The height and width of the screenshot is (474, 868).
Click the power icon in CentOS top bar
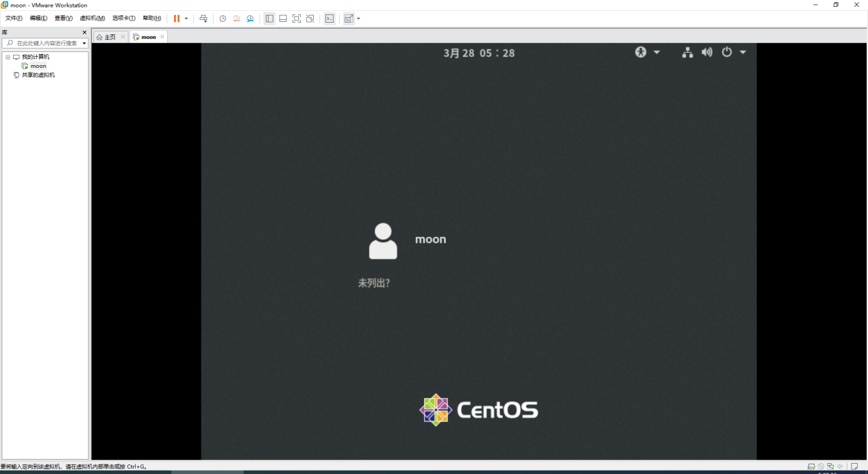pyautogui.click(x=727, y=52)
